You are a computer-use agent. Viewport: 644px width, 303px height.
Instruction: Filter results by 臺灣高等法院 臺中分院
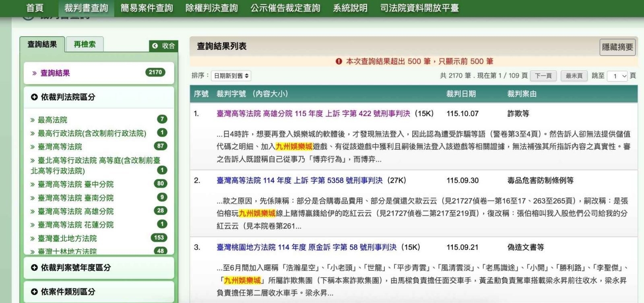[x=76, y=184]
